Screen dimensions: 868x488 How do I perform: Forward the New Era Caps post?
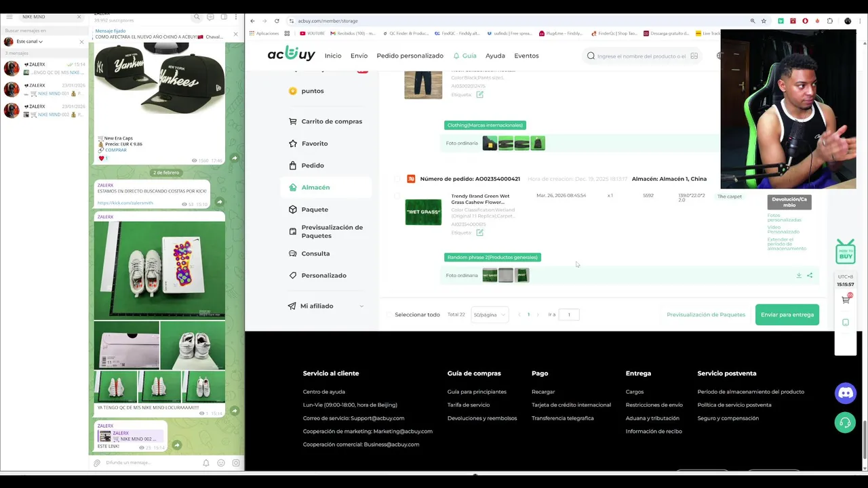[x=235, y=158]
